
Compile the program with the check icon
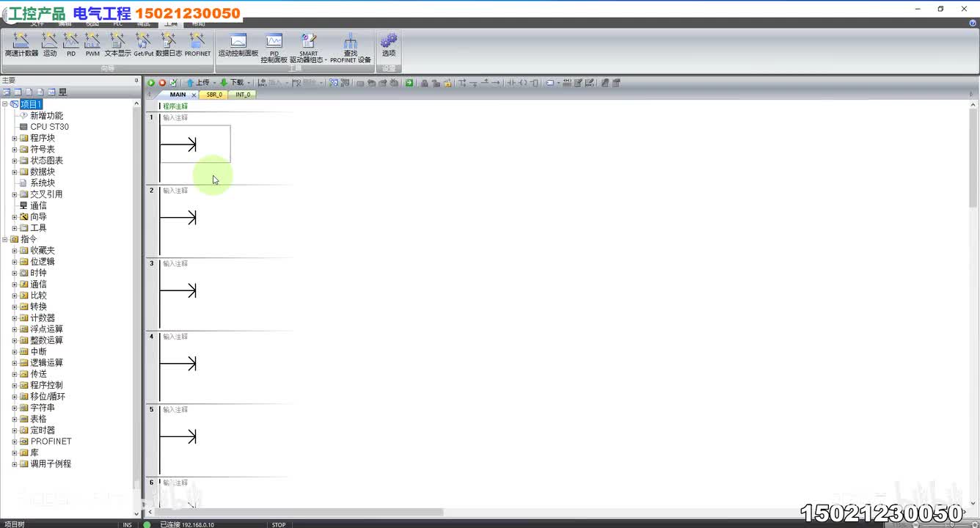click(173, 83)
